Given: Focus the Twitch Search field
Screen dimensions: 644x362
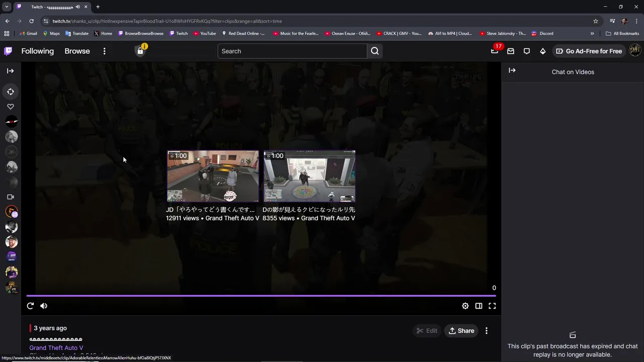Looking at the screenshot, I should click(292, 51).
